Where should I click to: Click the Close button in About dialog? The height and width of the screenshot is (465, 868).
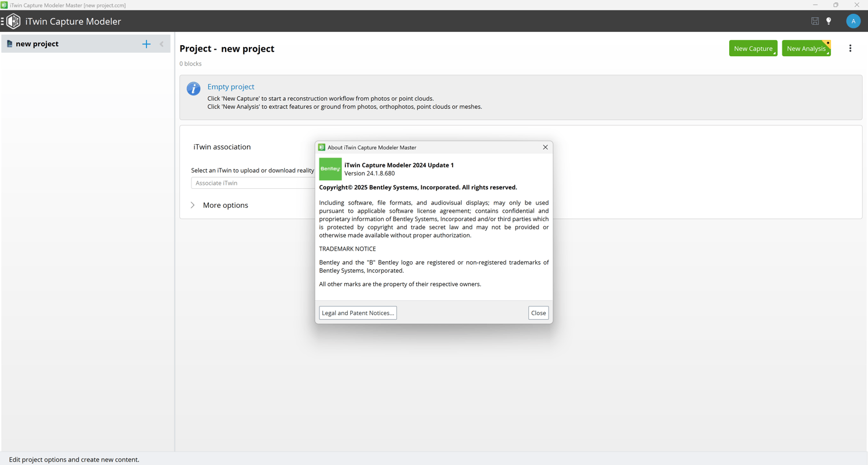(538, 313)
